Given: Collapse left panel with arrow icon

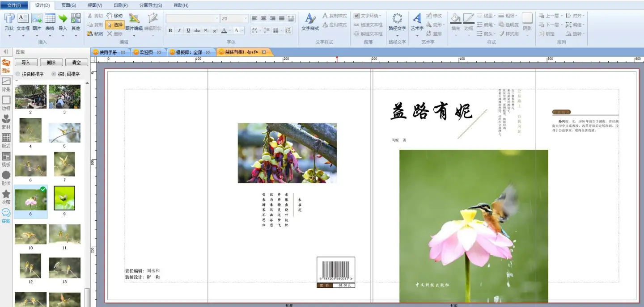Looking at the screenshot, I should pos(5,52).
